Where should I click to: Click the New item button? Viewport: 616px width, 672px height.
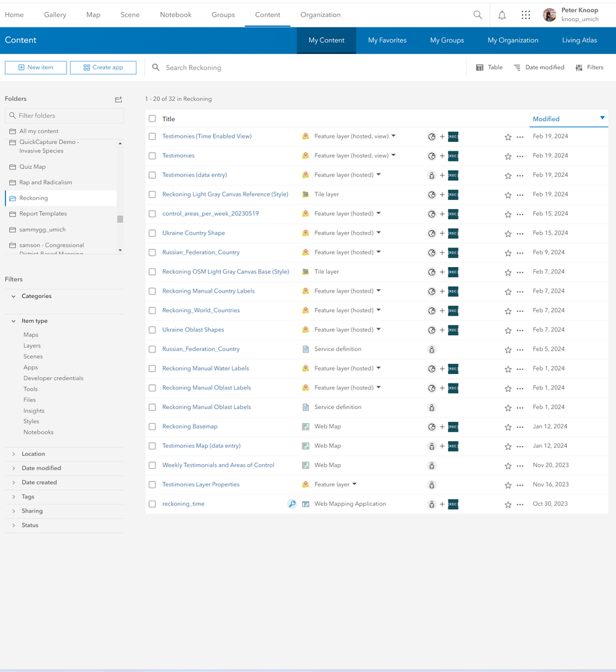tap(36, 68)
